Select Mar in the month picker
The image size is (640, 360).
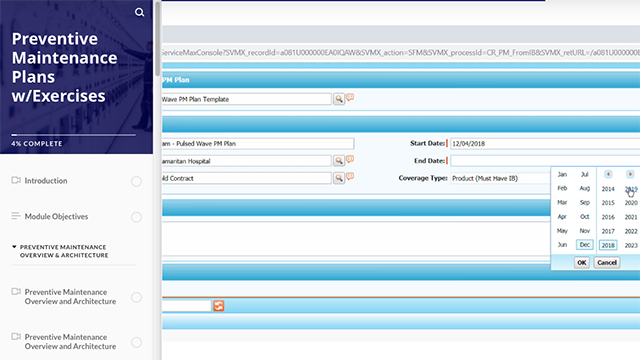[x=562, y=202]
